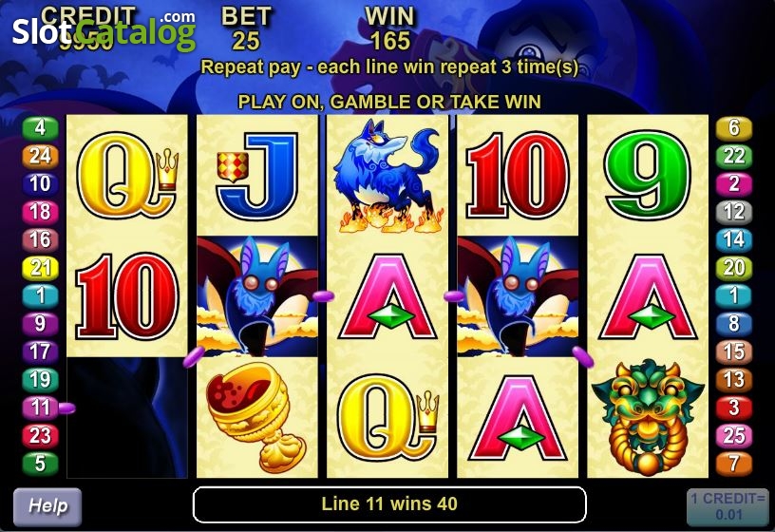Click the golden chalice symbol
Screen dimensions: 775x532
[256, 417]
